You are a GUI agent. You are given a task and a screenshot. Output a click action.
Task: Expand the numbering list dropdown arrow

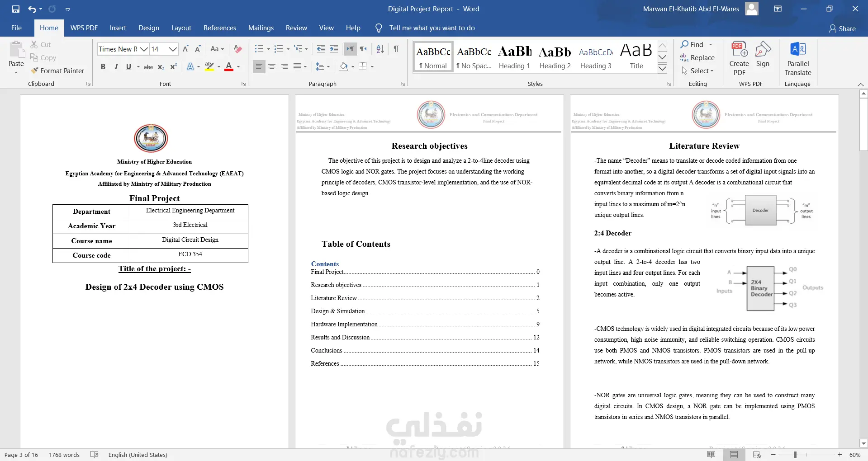[288, 49]
